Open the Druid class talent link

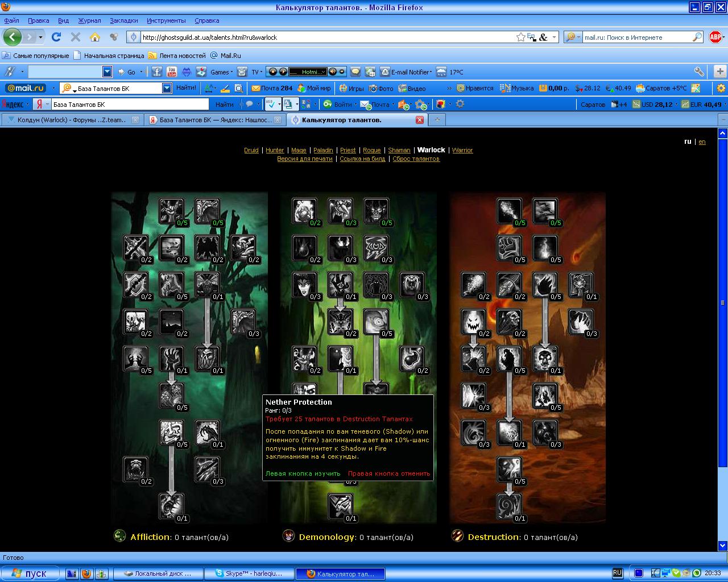(x=251, y=150)
